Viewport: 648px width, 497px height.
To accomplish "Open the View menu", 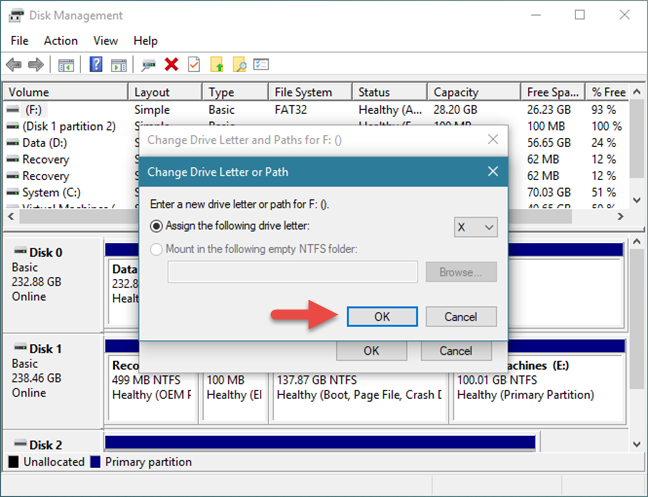I will [105, 41].
